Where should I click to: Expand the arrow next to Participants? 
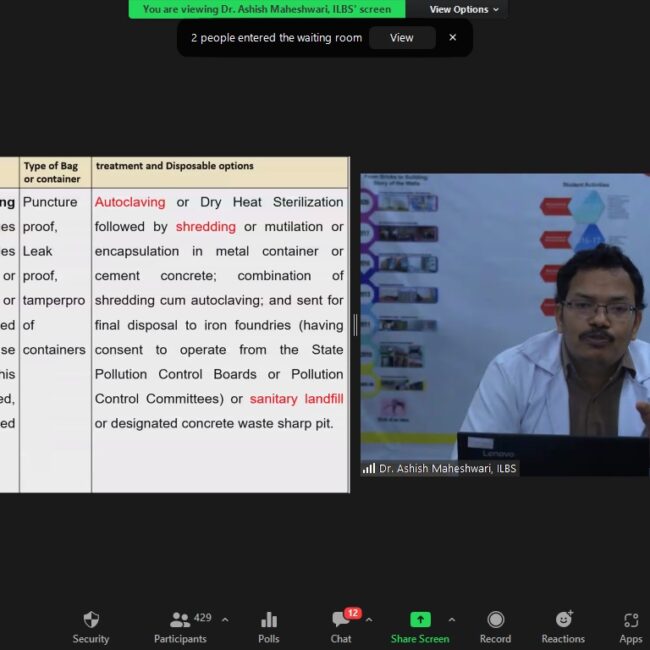pyautogui.click(x=224, y=619)
